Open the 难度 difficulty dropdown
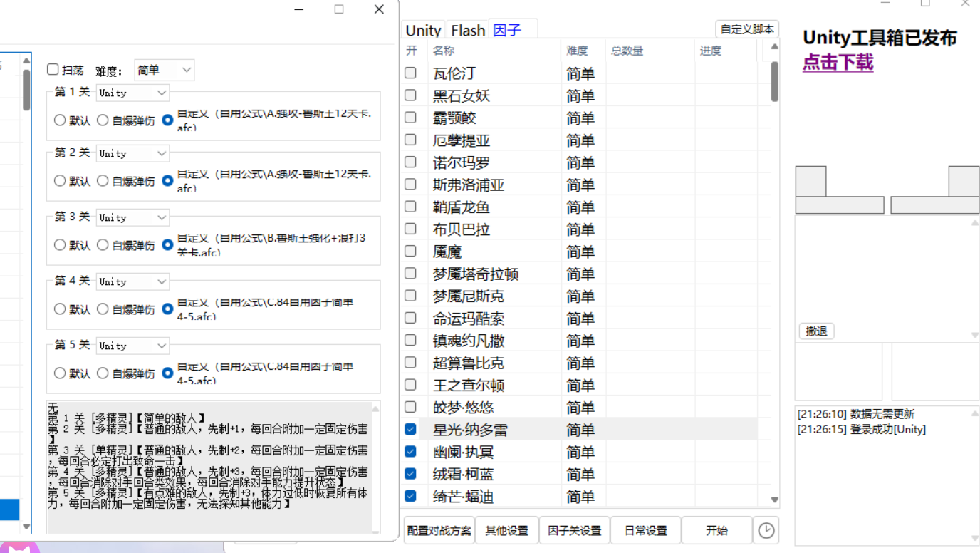The image size is (980, 553). pyautogui.click(x=164, y=70)
